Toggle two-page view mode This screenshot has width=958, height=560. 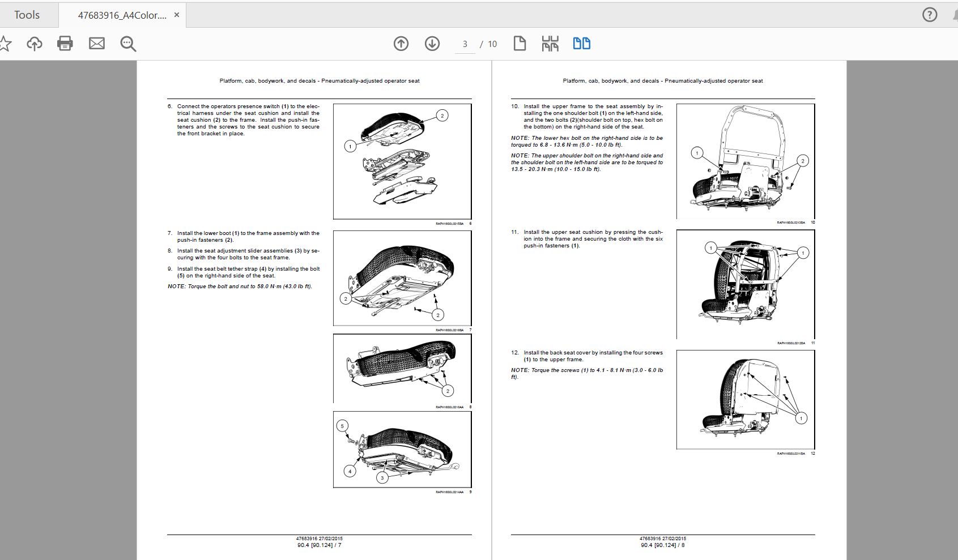pyautogui.click(x=582, y=44)
